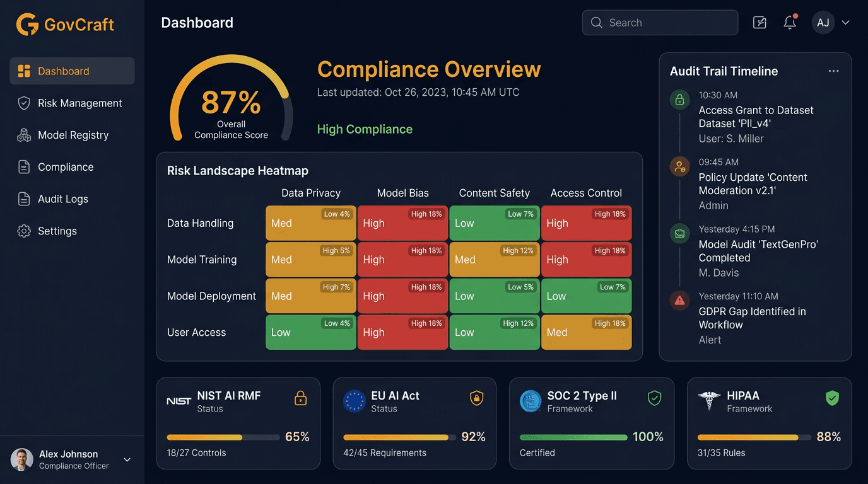
Task: Open notifications via the bell icon
Action: [x=789, y=22]
